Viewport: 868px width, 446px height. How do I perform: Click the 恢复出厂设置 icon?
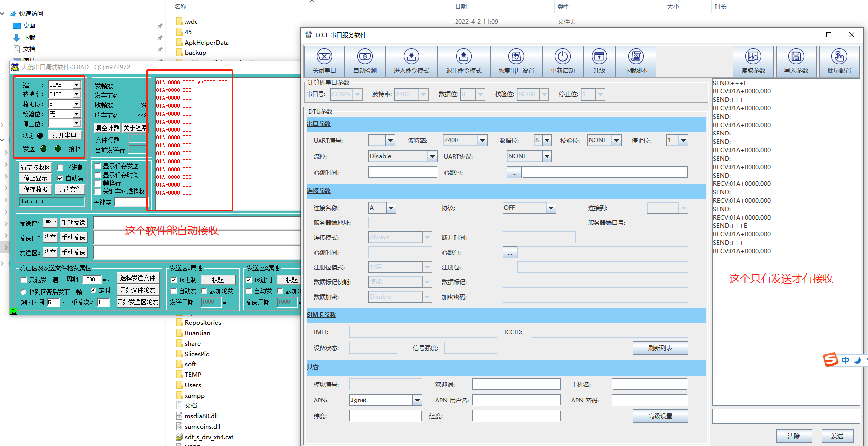[x=516, y=57]
